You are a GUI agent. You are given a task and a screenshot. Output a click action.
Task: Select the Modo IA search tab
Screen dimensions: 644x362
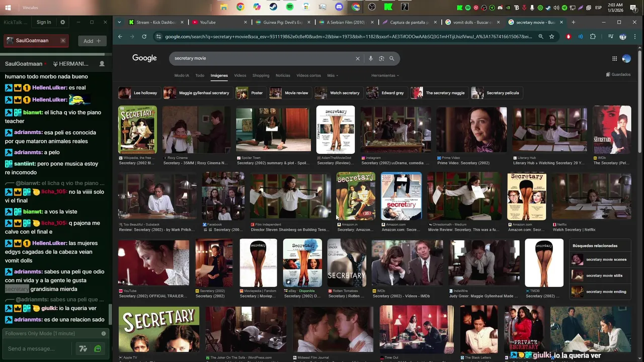point(182,75)
